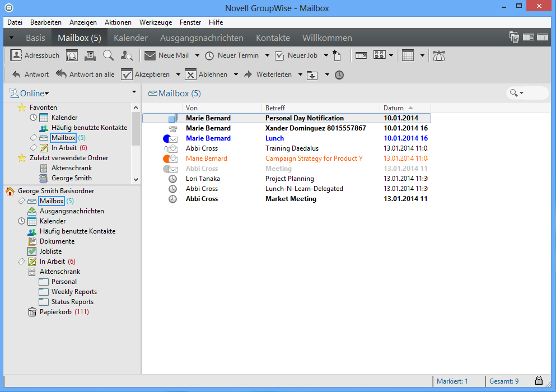Forward message with Weiterleiten
This screenshot has height=392, width=556.
[x=268, y=74]
